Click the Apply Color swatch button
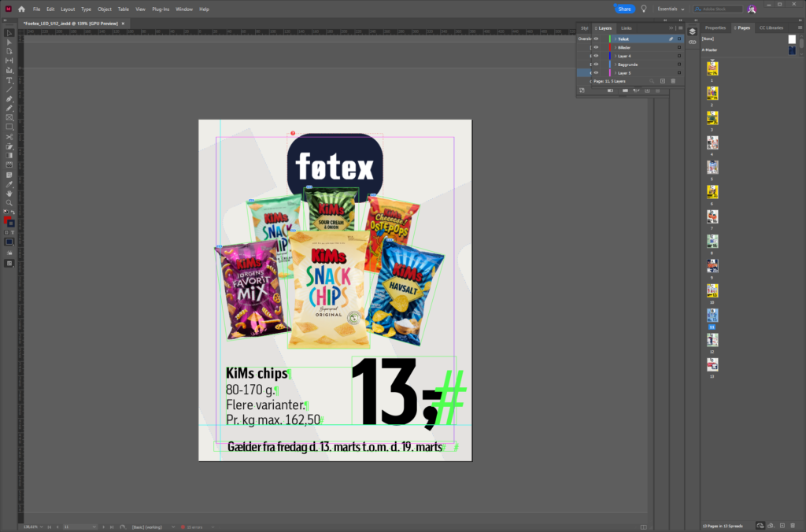 tap(9, 242)
